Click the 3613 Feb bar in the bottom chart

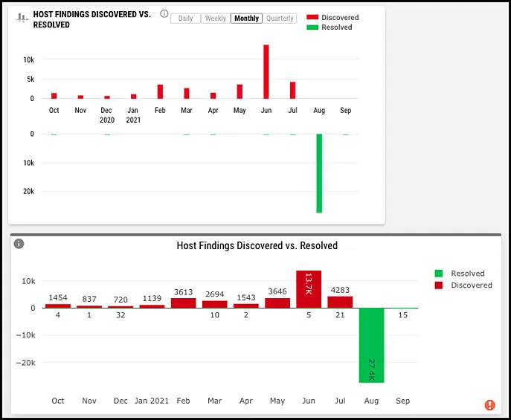[x=183, y=303]
